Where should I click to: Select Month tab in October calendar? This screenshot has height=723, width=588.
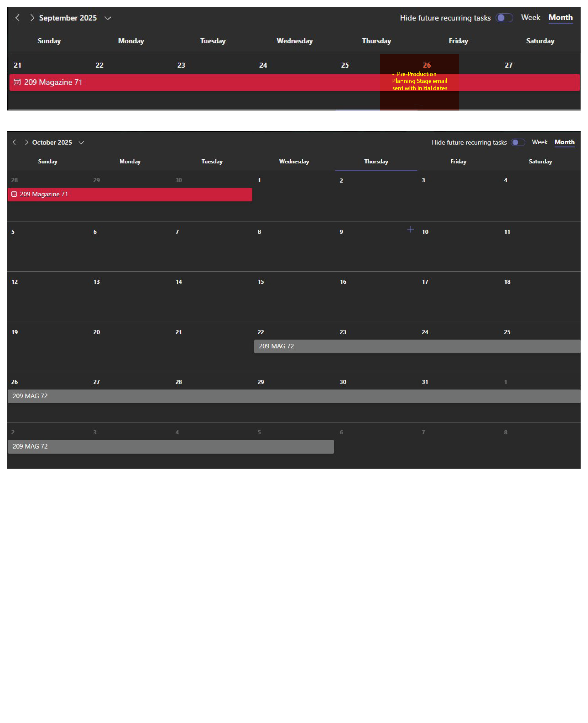click(564, 142)
